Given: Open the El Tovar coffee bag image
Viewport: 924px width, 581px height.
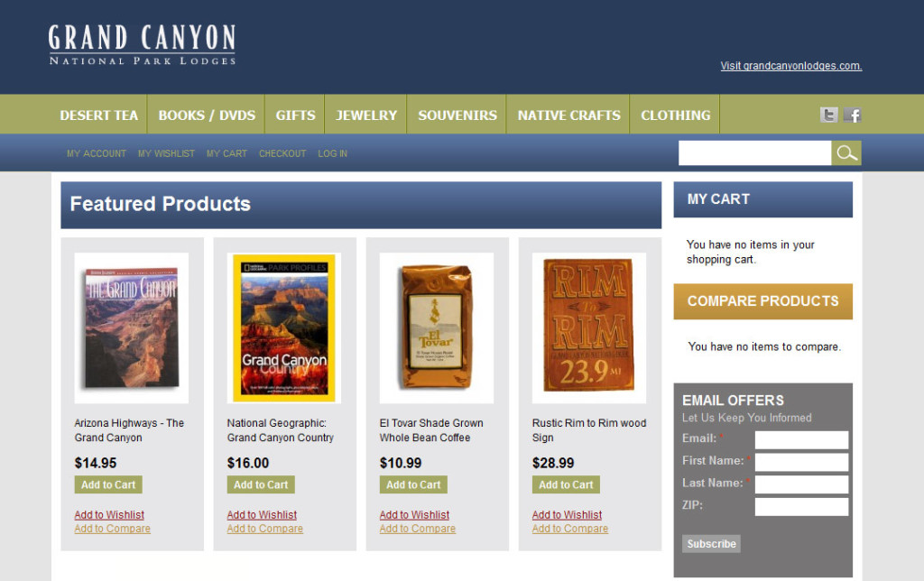Looking at the screenshot, I should pyautogui.click(x=436, y=327).
